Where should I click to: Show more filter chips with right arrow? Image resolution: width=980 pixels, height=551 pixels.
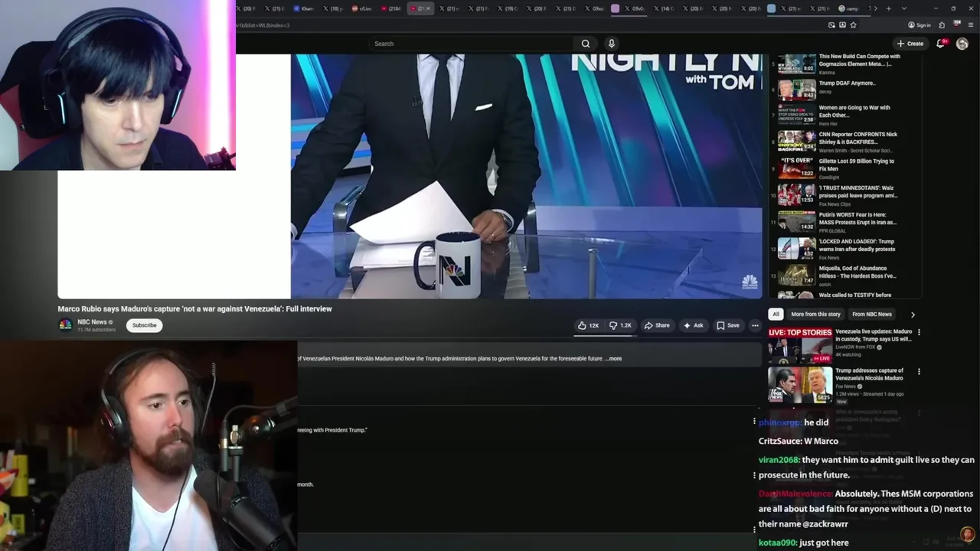pyautogui.click(x=913, y=314)
